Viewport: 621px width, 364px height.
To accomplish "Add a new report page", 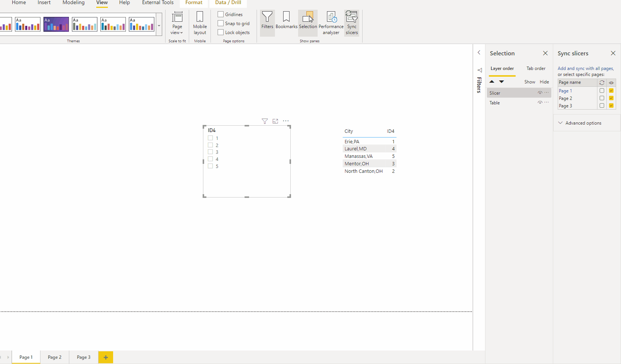I will point(106,357).
